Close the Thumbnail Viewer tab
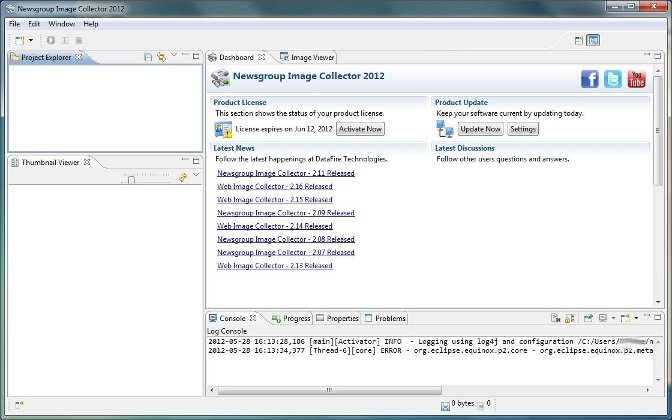The width and height of the screenshot is (672, 420). [87, 162]
